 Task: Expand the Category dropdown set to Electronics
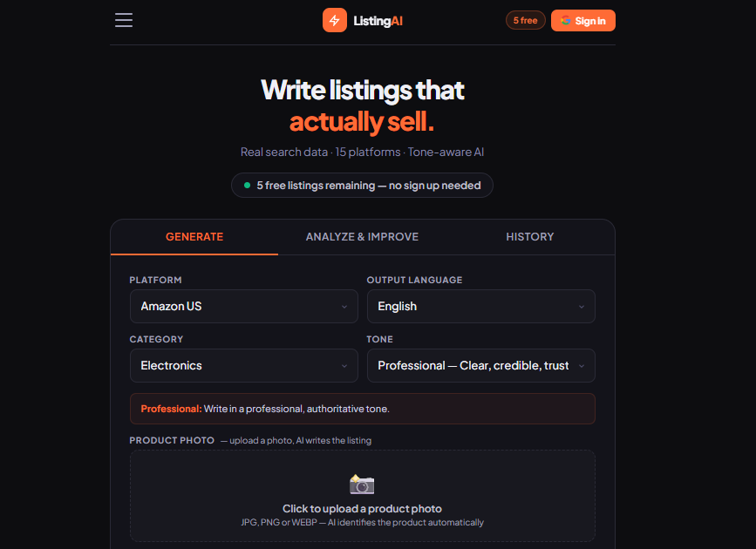coord(243,365)
